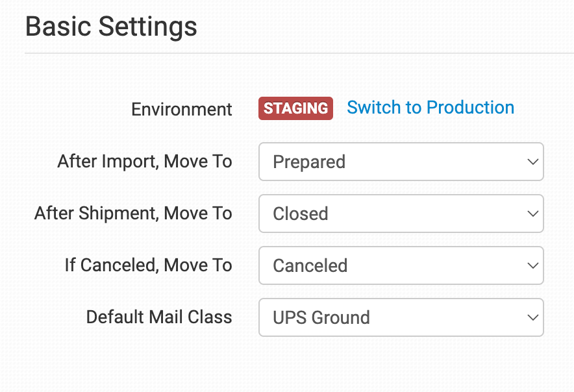Select the Closed value text

click(301, 214)
